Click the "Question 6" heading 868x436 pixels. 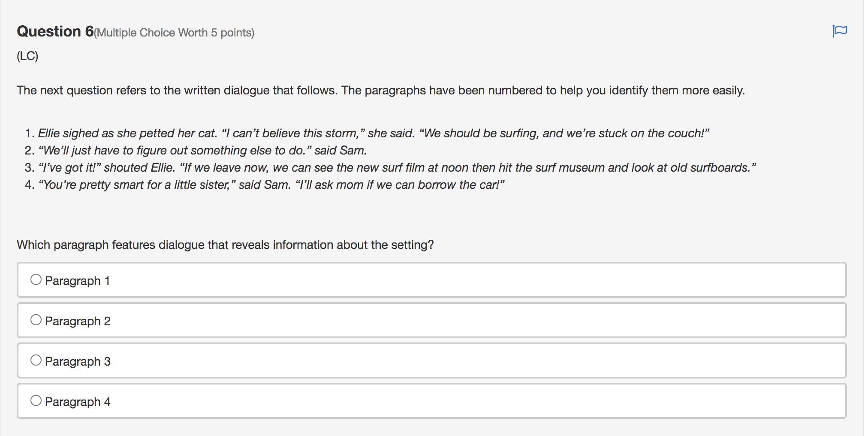tap(55, 32)
